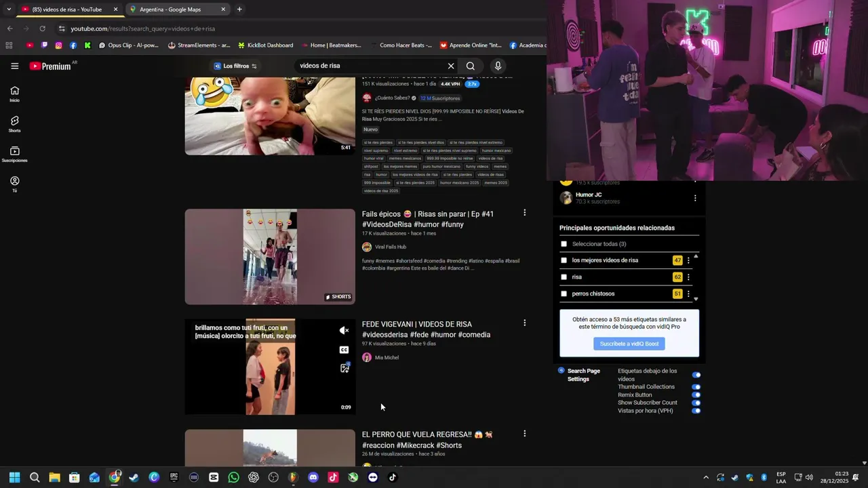Open Windows Start menu

point(15,477)
